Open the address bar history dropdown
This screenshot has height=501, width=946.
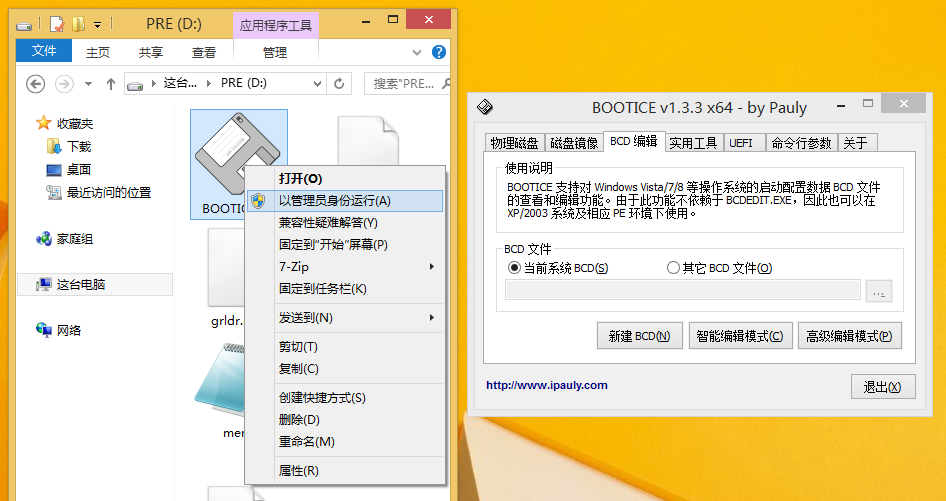coord(318,84)
